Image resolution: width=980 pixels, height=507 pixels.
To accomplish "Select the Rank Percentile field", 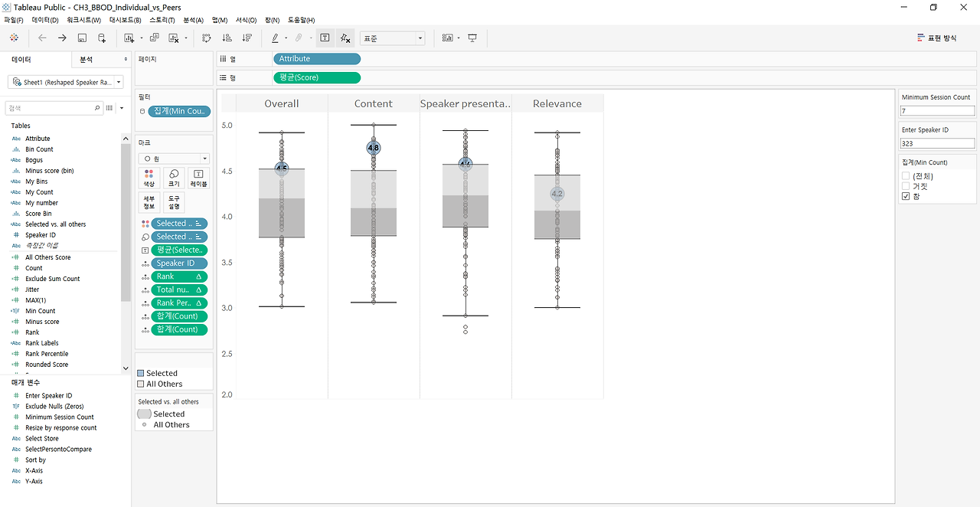I will (x=47, y=354).
